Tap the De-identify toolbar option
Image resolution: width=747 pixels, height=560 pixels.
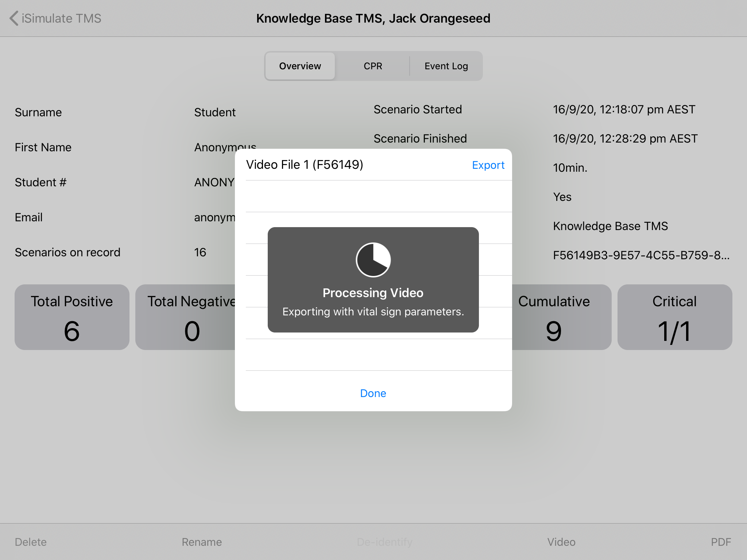[x=384, y=542]
